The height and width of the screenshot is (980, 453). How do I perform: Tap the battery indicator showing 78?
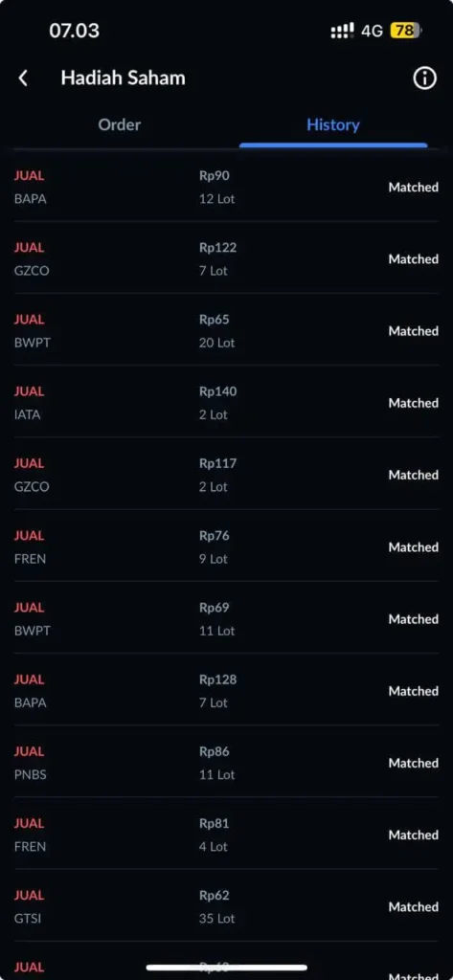tap(406, 30)
